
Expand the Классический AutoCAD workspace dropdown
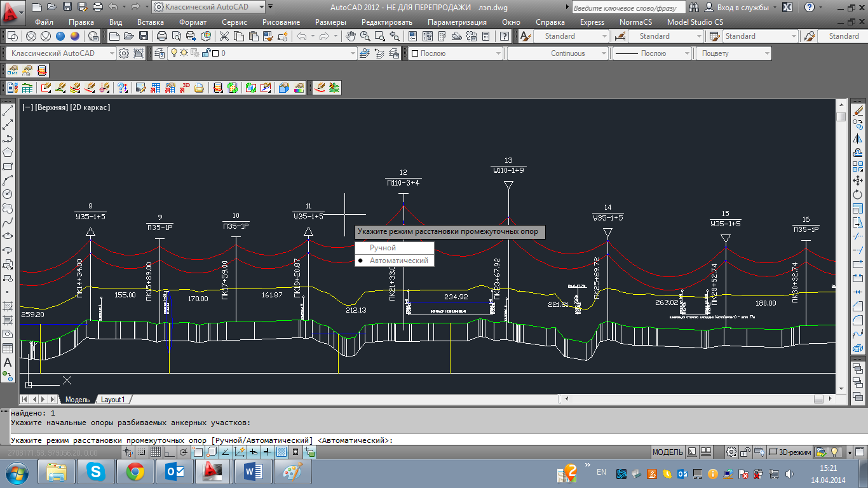[60, 53]
